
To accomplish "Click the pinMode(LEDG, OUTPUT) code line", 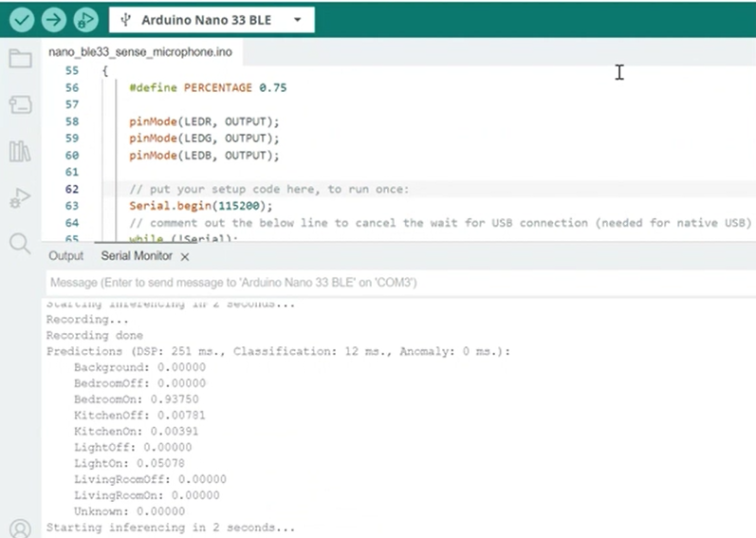I will (205, 138).
